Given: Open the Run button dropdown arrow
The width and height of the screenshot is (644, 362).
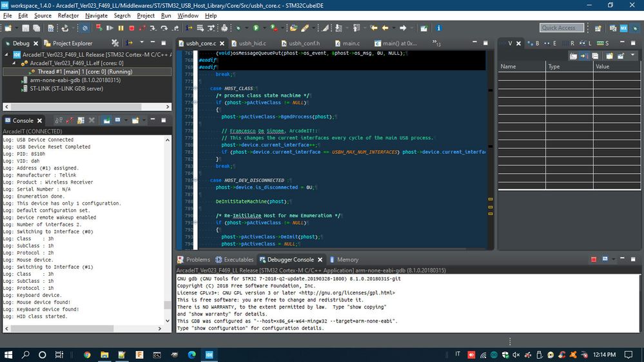Looking at the screenshot, I should 264,28.
